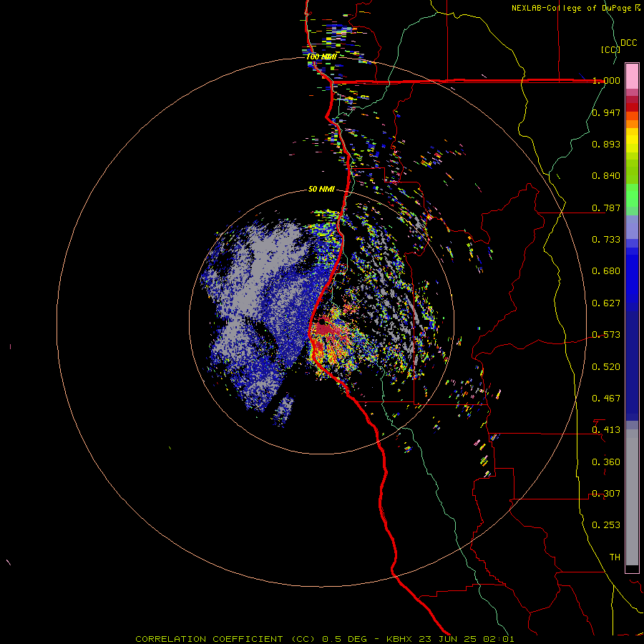This screenshot has height=644, width=644.
Task: Pick the lavender color bar segment
Action: [632, 228]
